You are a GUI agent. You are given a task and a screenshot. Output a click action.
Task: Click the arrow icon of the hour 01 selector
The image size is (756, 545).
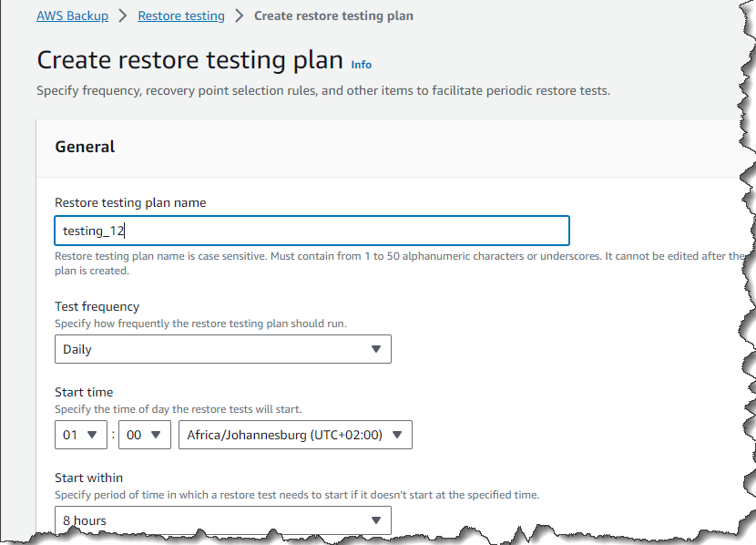(x=92, y=435)
